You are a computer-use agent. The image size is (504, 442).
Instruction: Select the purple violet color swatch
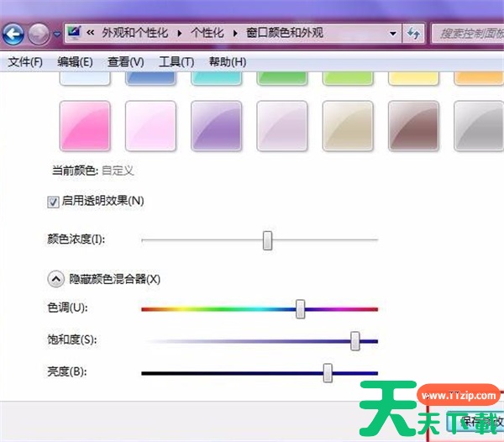point(217,126)
